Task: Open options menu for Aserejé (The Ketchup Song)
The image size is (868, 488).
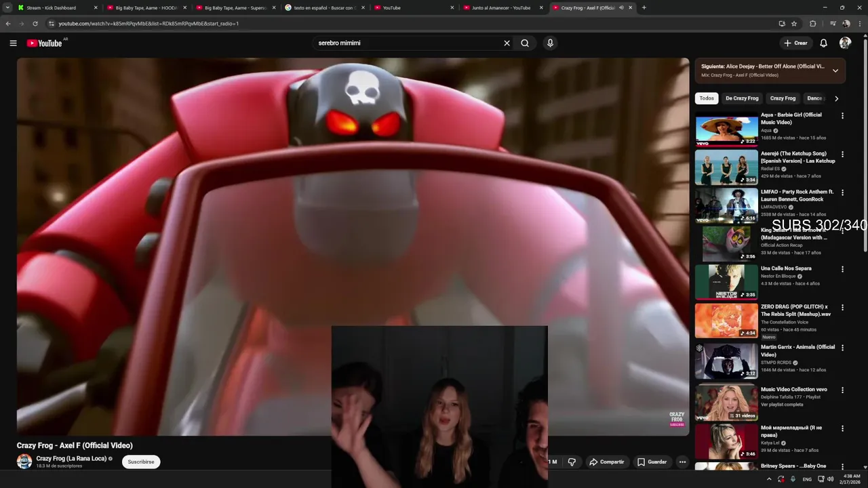Action: (x=843, y=155)
